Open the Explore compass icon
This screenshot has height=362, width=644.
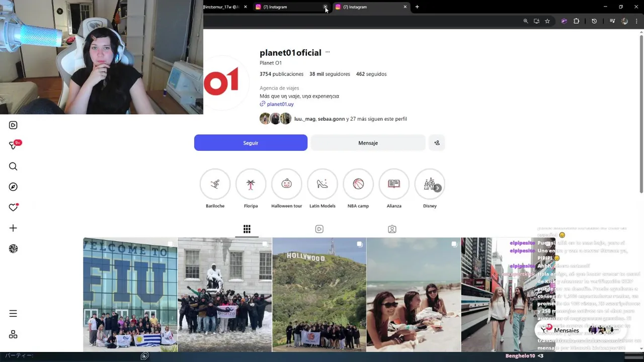click(x=13, y=187)
